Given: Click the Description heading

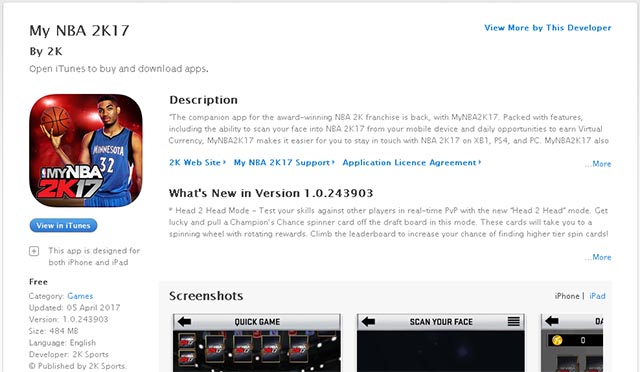Looking at the screenshot, I should click(x=203, y=100).
